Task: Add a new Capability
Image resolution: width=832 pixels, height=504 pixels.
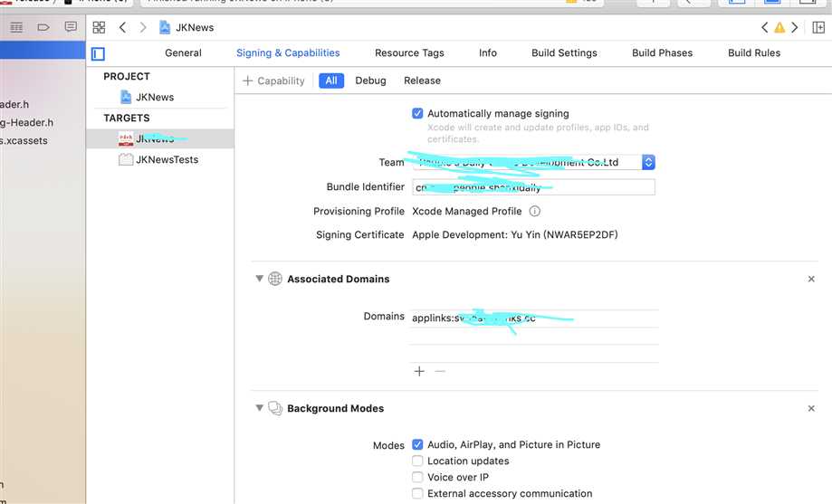Action: (273, 81)
